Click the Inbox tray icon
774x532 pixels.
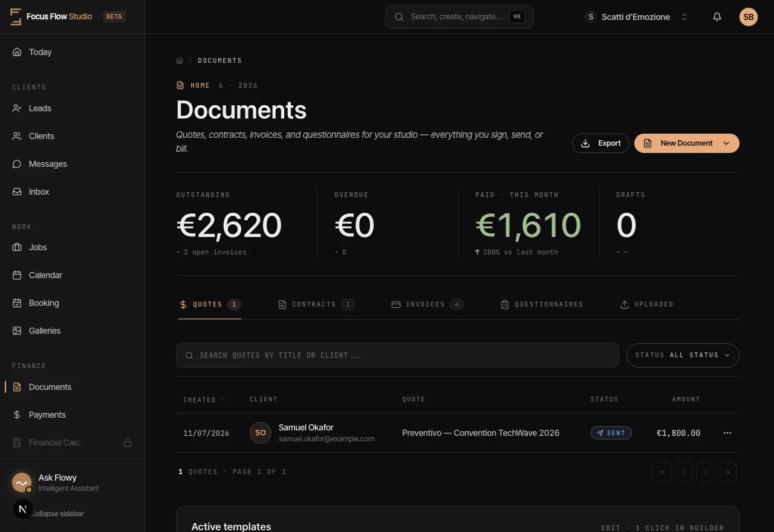tap(17, 192)
